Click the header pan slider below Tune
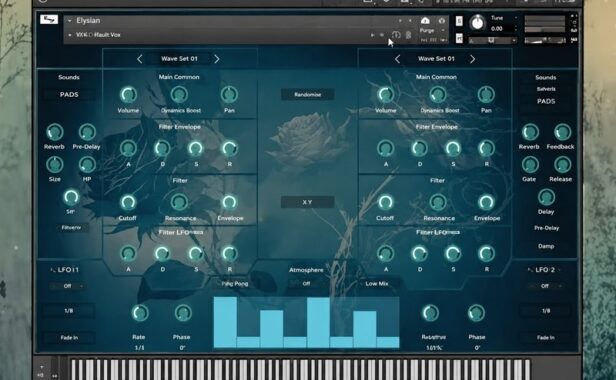 tap(492, 40)
